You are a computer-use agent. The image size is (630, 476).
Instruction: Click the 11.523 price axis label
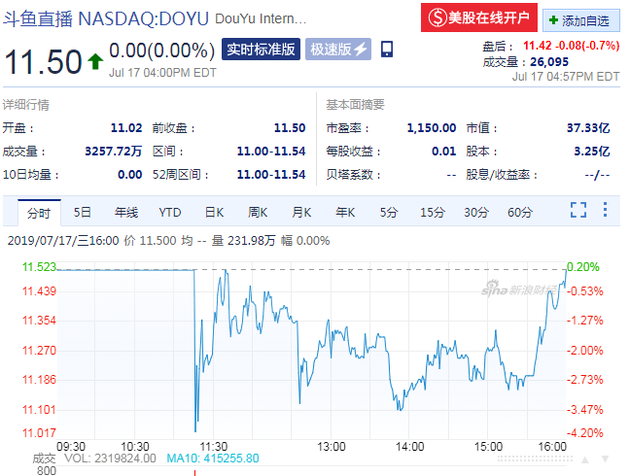[39, 267]
